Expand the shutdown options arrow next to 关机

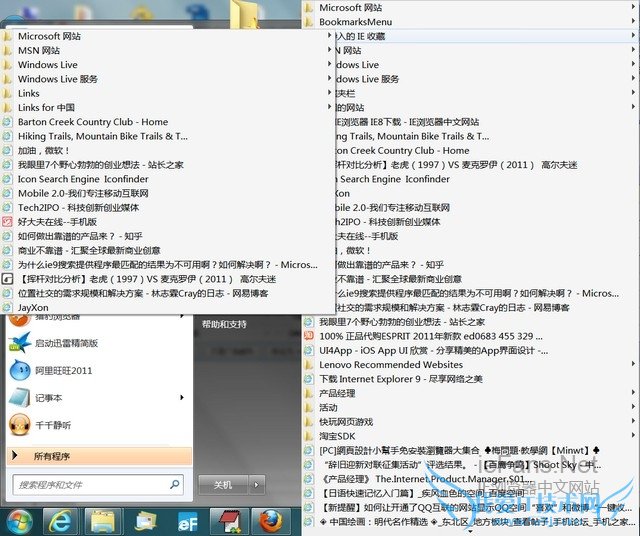[x=257, y=485]
